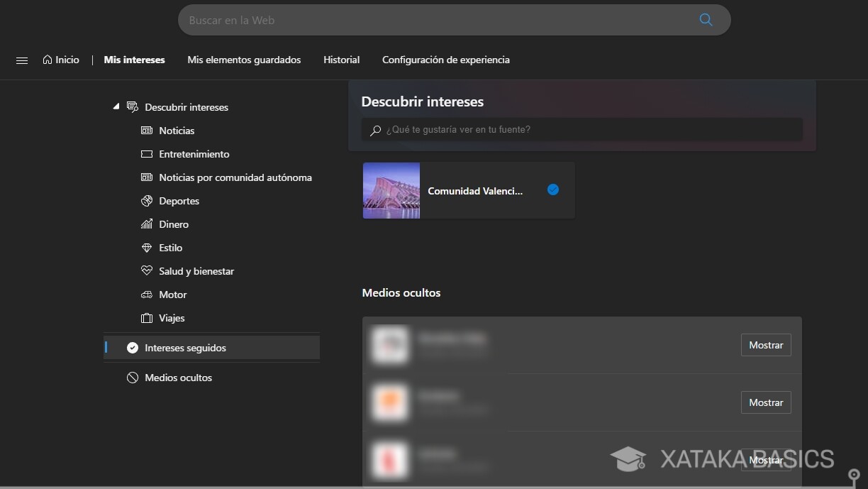The width and height of the screenshot is (868, 489).
Task: Switch to the Historial tab
Action: tap(341, 60)
